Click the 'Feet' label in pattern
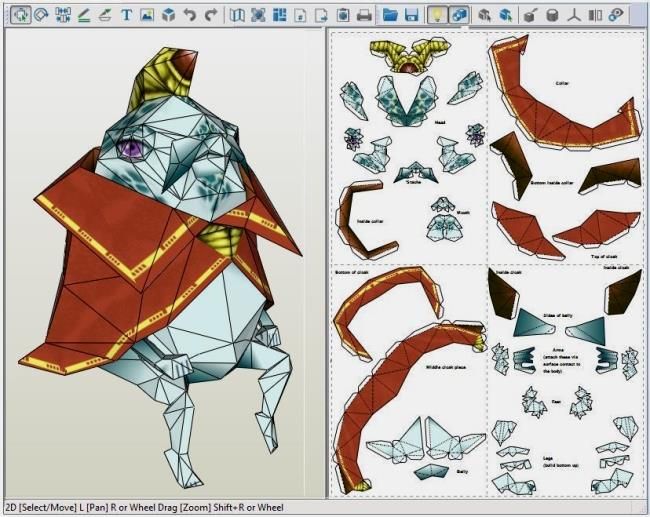 tap(556, 401)
